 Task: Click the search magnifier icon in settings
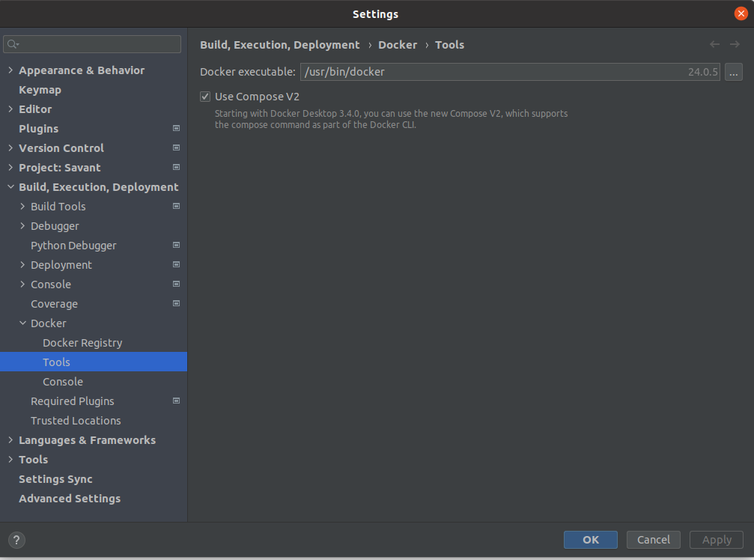13,45
